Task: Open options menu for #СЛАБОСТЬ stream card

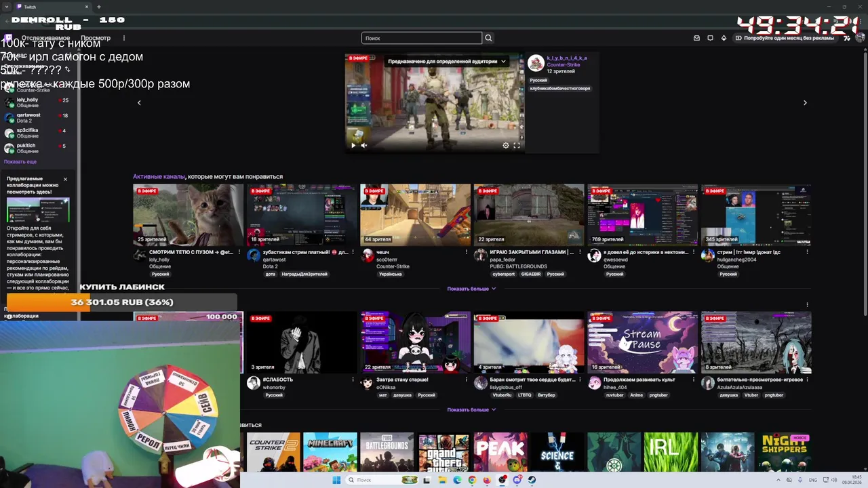Action: click(x=353, y=380)
